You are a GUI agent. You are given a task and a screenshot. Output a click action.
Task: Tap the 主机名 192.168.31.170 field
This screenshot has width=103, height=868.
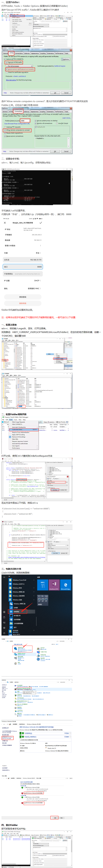click(23, 260)
